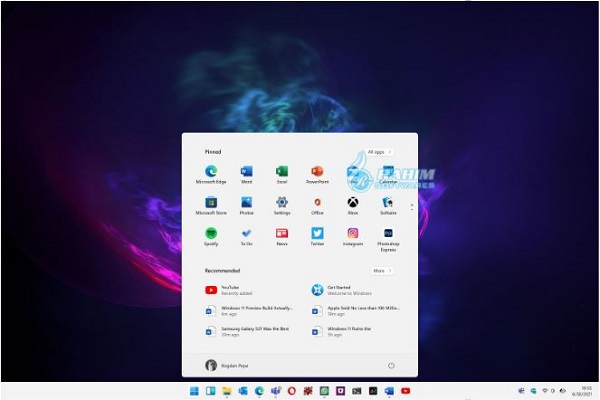The image size is (600, 400).
Task: Launch Instagram from the Start menu
Action: click(352, 234)
